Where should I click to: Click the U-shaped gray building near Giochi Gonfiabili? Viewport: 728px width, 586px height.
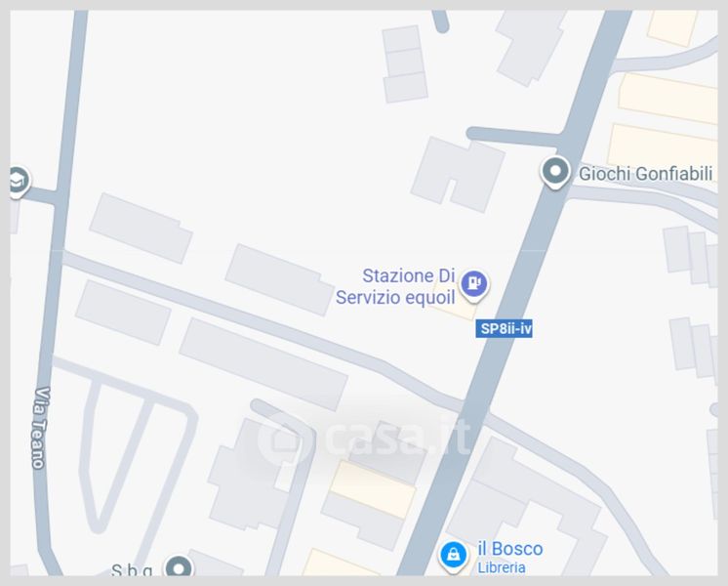click(458, 174)
